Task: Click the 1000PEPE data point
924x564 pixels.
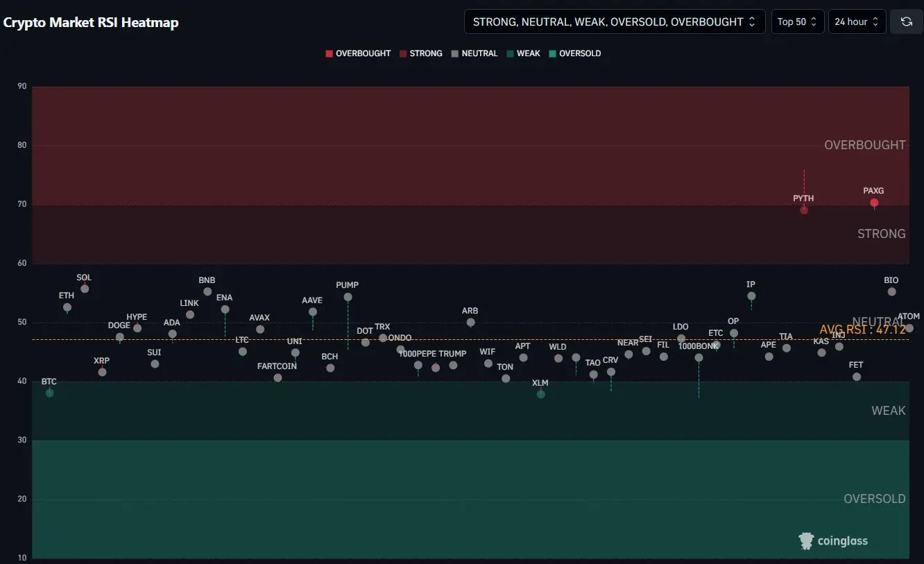Action: [418, 365]
